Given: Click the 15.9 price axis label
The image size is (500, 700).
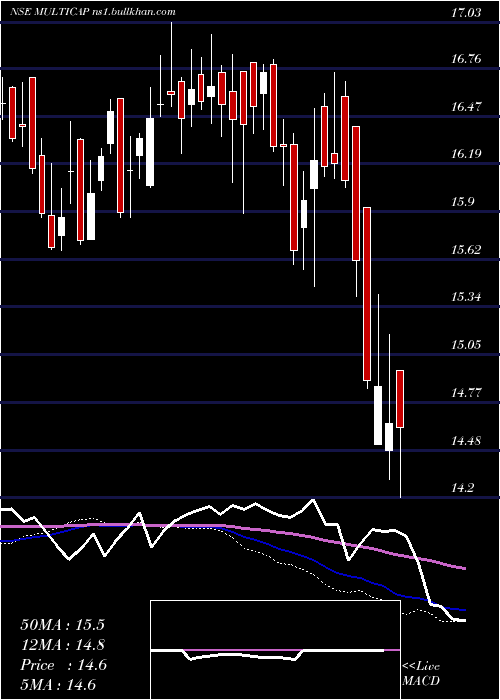Looking at the screenshot, I should pos(462,202).
